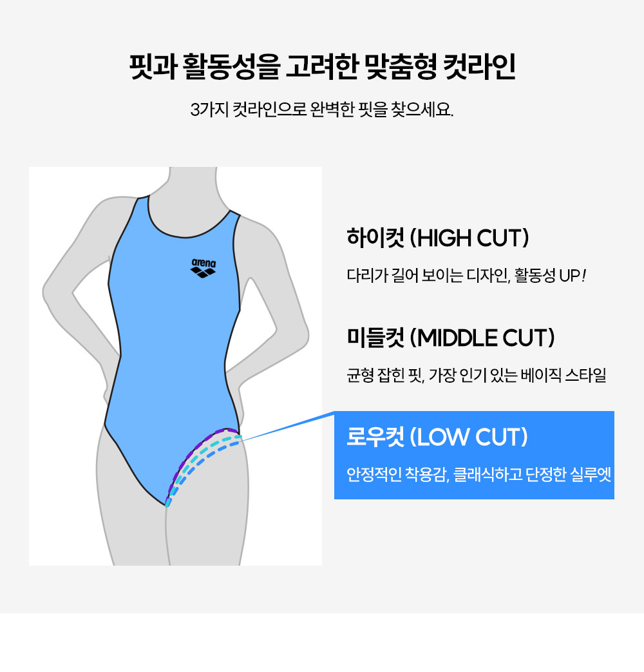Click the subtitle about 3가지 컷라인
644x672 pixels.
(x=322, y=110)
